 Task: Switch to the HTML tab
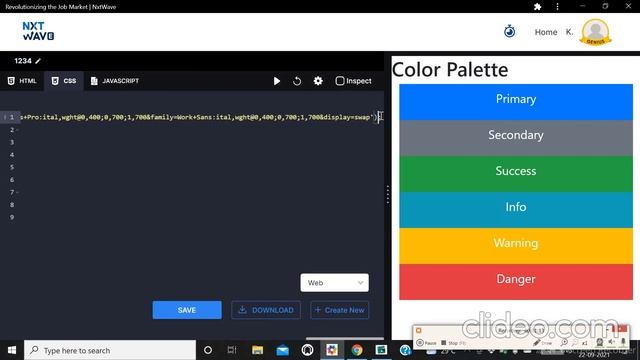tap(22, 81)
